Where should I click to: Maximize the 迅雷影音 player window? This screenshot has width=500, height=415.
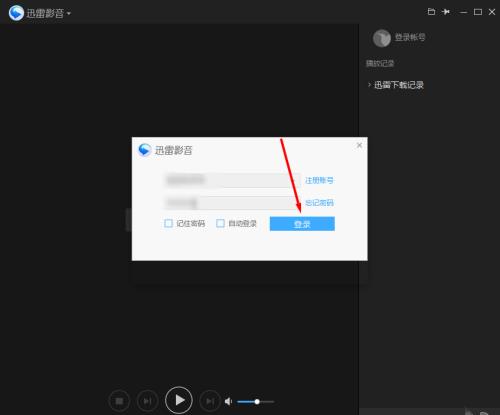(x=478, y=12)
